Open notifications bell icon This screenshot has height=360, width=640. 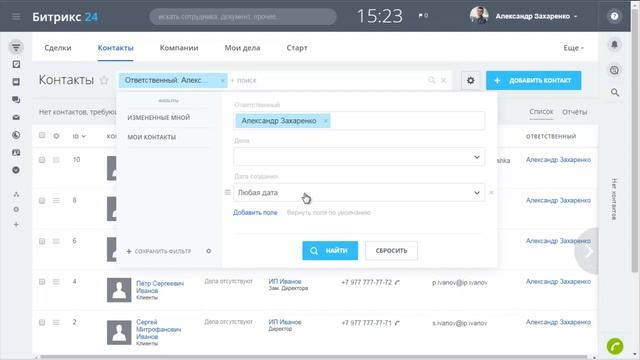[x=614, y=44]
